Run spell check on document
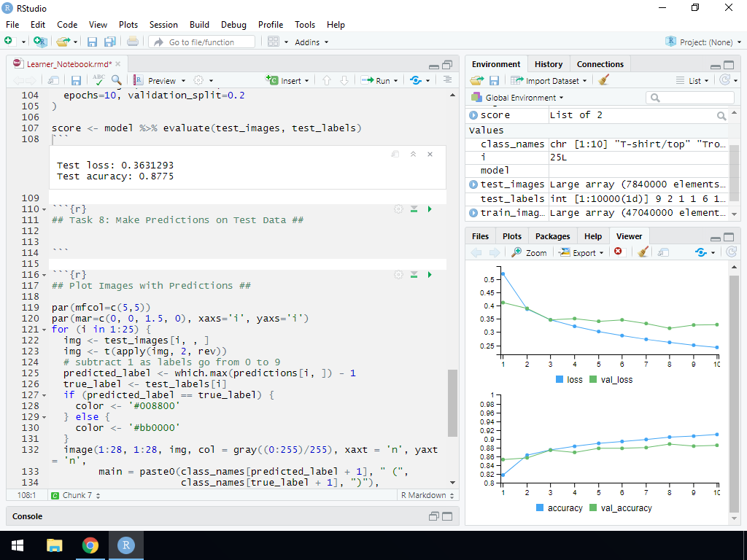 pyautogui.click(x=98, y=80)
